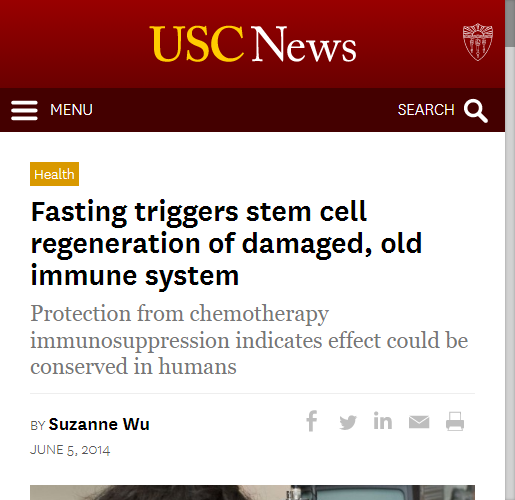The image size is (515, 500).
Task: Click the vertical scrollbar thumb
Action: [510, 23]
